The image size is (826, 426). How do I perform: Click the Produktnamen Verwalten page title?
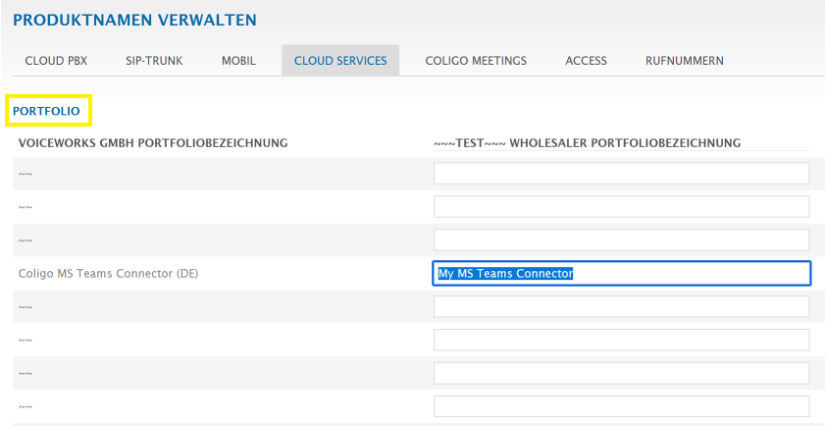(134, 19)
